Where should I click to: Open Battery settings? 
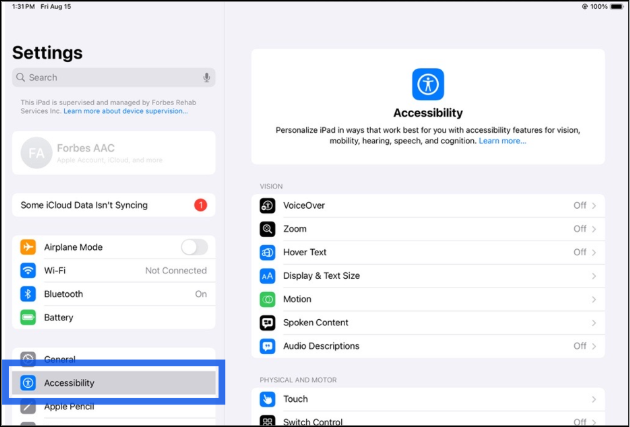pos(114,317)
